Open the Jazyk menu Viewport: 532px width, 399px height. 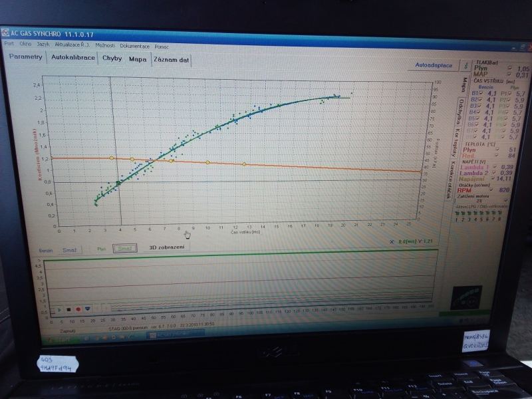pos(43,45)
